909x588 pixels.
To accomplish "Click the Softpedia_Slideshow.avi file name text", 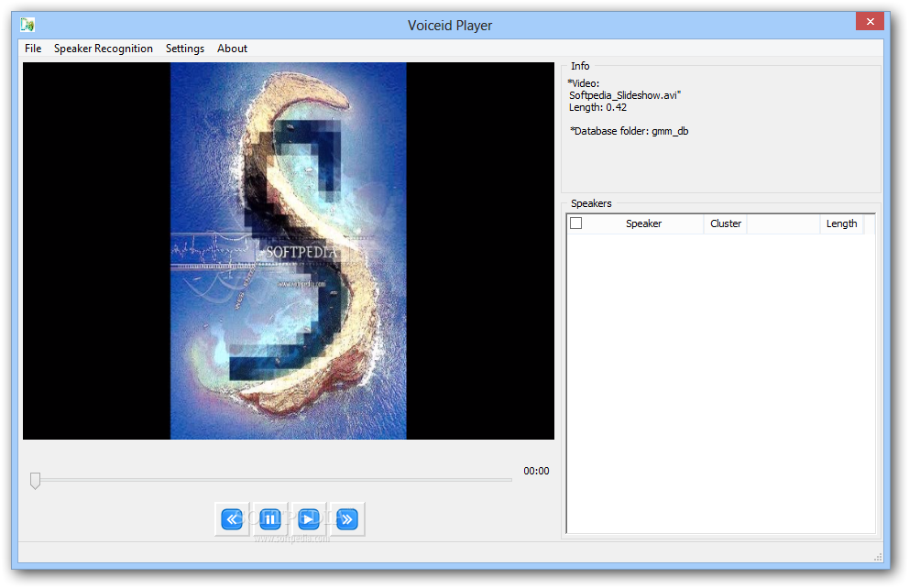I will coord(625,95).
